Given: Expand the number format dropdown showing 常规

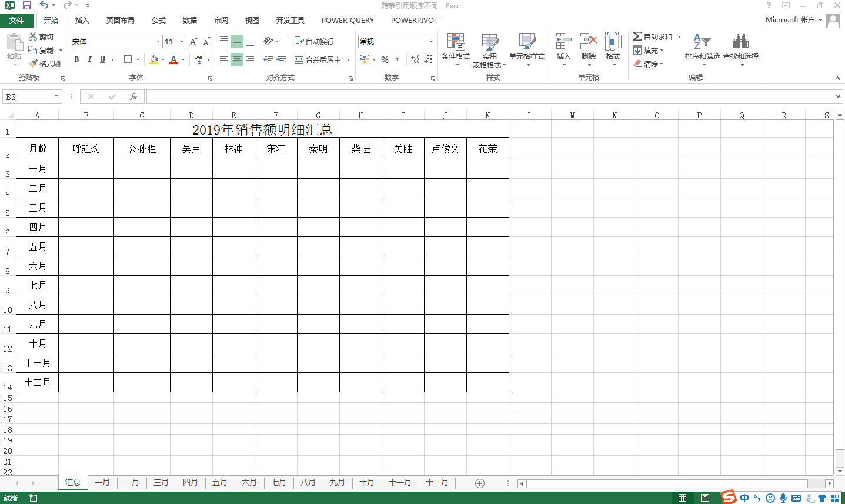Looking at the screenshot, I should point(430,41).
